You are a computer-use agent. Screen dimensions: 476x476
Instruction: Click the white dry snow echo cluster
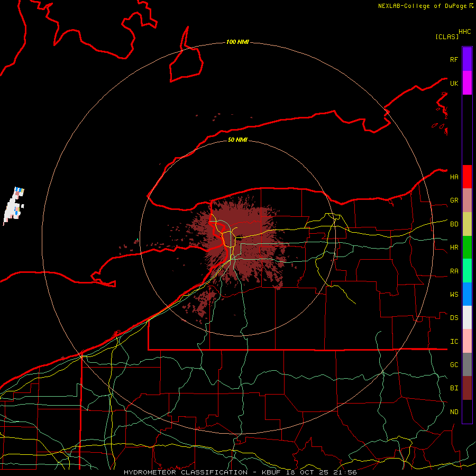coord(13,206)
